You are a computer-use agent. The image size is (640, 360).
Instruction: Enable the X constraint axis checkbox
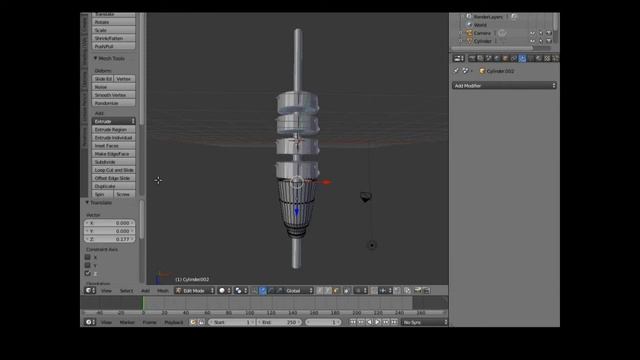87,257
